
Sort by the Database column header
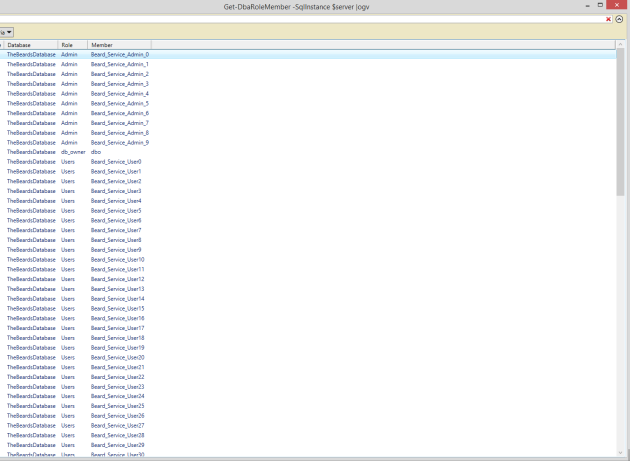[31, 45]
